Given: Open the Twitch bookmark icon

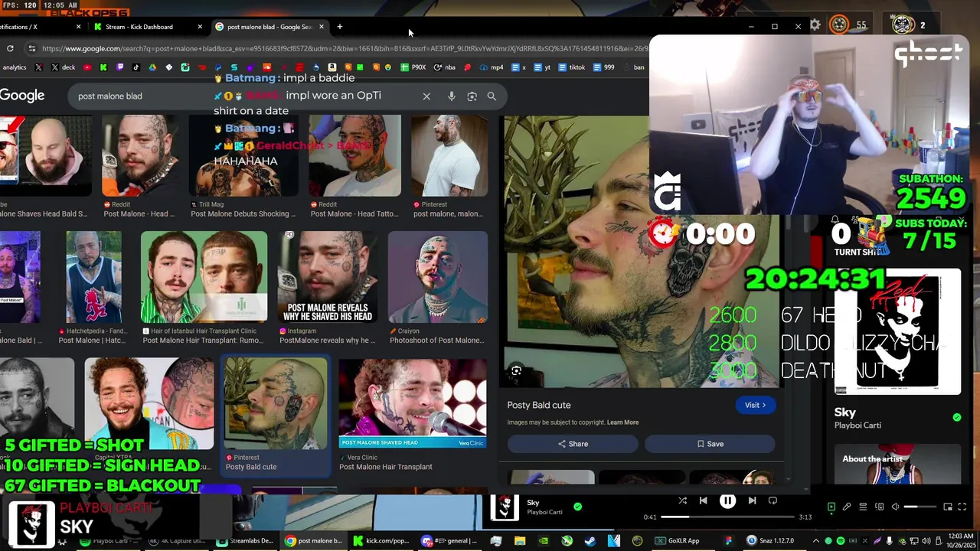Looking at the screenshot, I should point(119,67).
